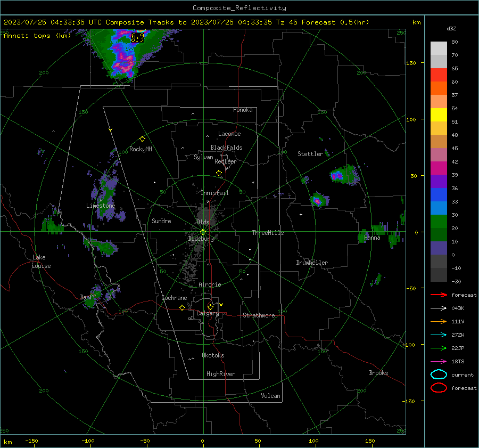Click the Ponoka label
Image resolution: width=479 pixels, height=448 pixels.
pos(243,110)
